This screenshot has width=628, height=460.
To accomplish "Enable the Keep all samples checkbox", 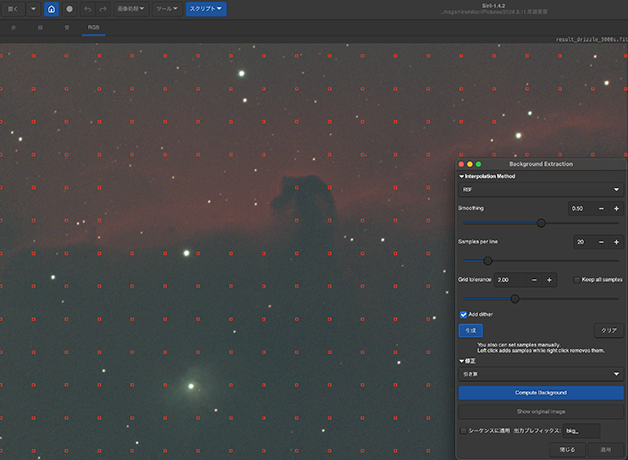I will pos(577,280).
